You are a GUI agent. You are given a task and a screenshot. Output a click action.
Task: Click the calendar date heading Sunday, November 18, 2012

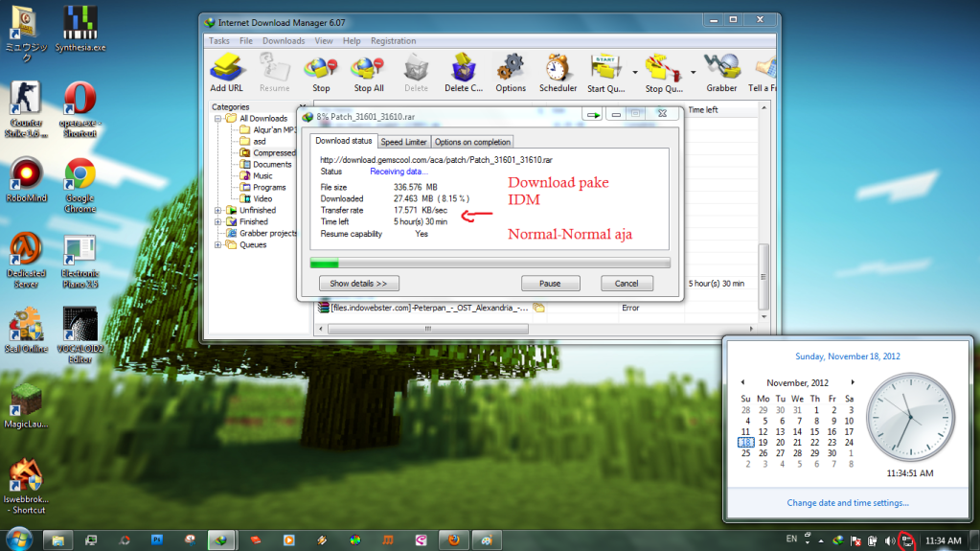(x=848, y=356)
